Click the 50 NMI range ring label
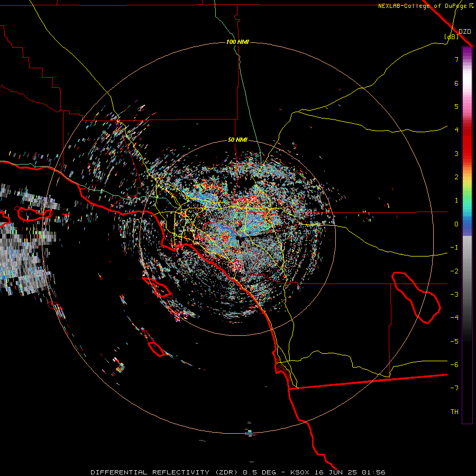 [x=237, y=140]
